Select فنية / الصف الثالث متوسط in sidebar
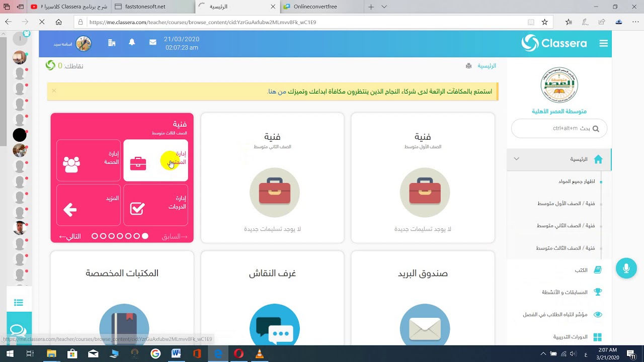The height and width of the screenshot is (362, 644). click(566, 248)
